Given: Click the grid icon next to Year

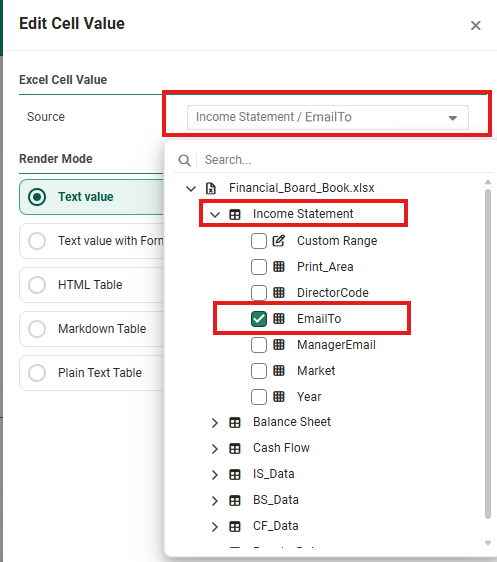Looking at the screenshot, I should 279,397.
